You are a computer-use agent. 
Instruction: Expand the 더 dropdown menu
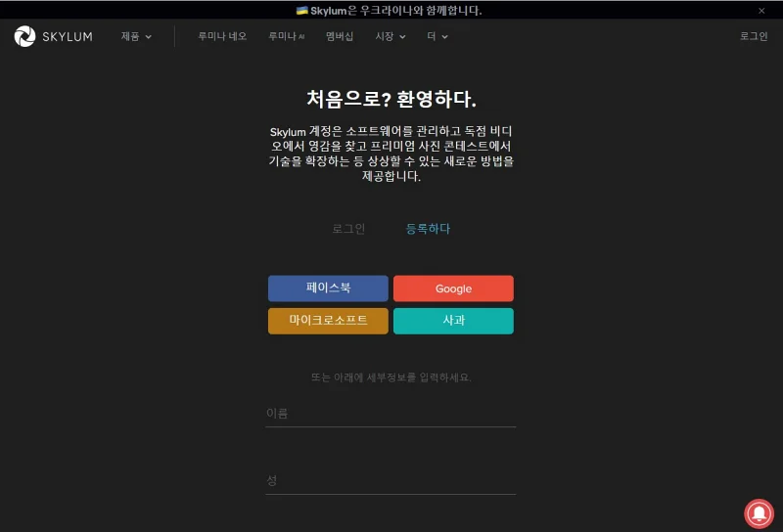tap(438, 36)
